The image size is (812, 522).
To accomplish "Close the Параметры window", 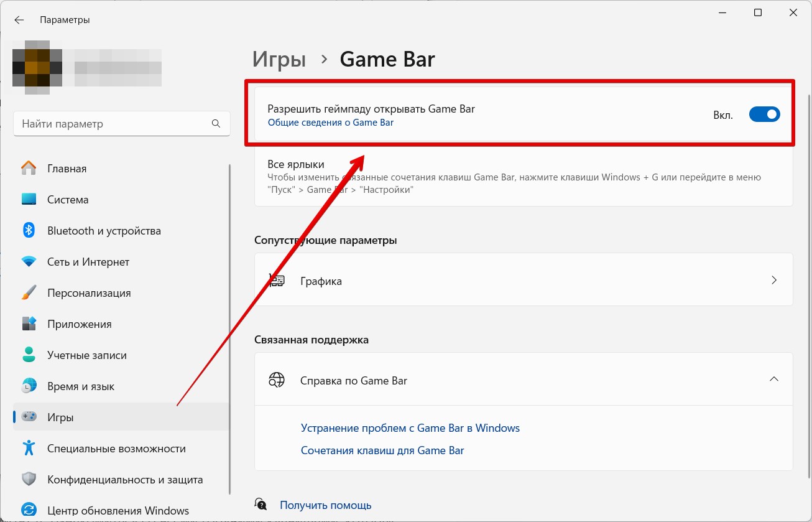I will point(794,12).
